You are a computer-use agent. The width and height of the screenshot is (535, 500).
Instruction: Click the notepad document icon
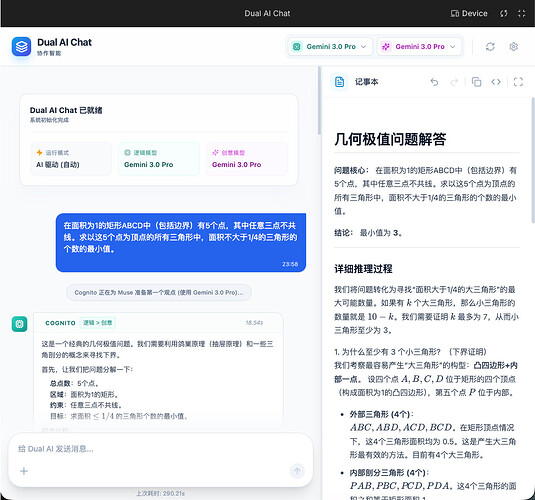point(339,82)
